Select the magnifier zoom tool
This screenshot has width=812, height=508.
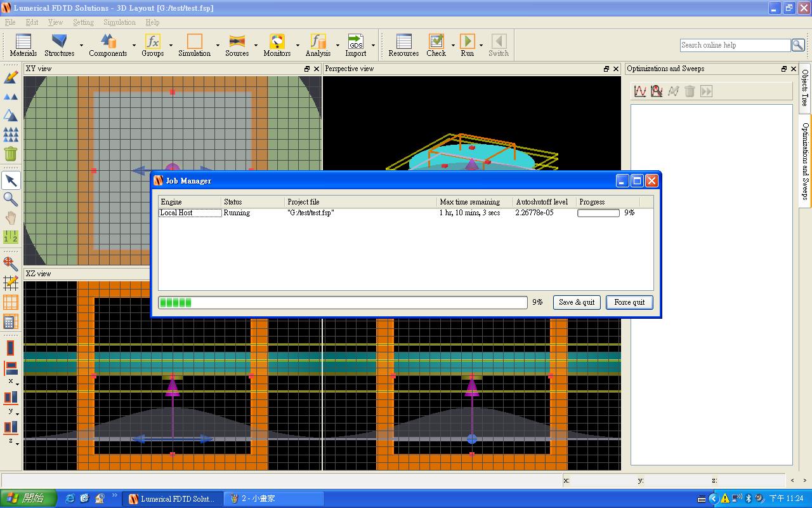(11, 199)
